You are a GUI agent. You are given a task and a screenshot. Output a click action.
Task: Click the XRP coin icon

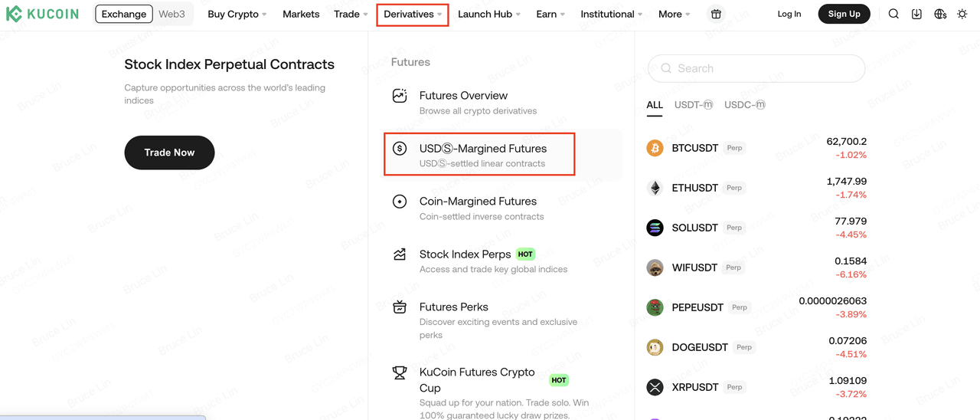pyautogui.click(x=655, y=387)
